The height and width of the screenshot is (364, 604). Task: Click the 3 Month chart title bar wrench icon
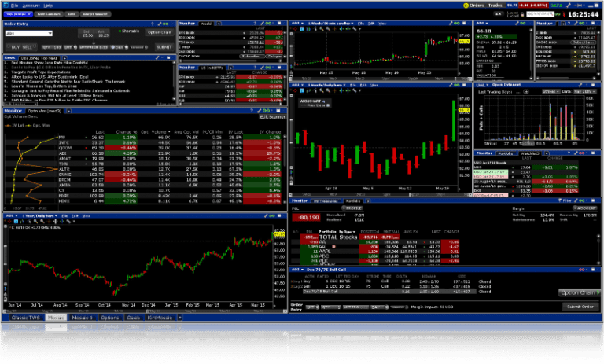(451, 85)
